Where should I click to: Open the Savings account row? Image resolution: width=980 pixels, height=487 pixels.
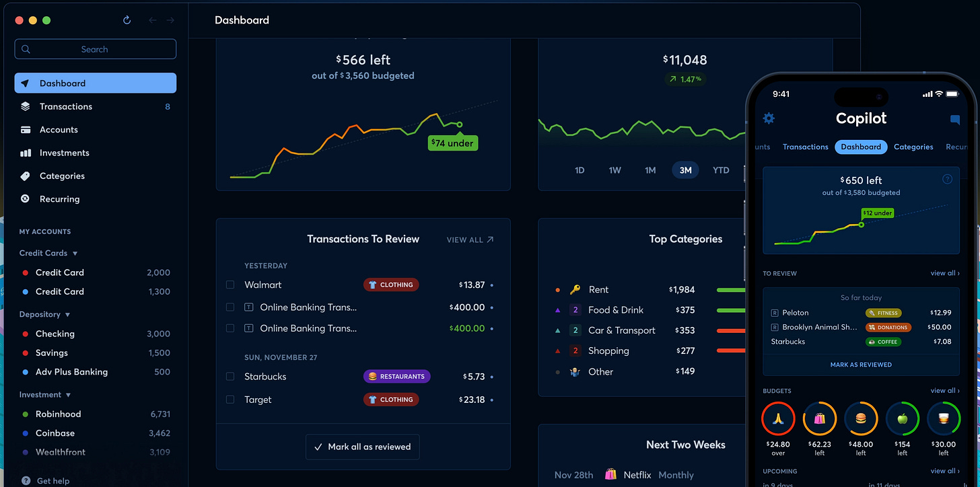[96, 353]
